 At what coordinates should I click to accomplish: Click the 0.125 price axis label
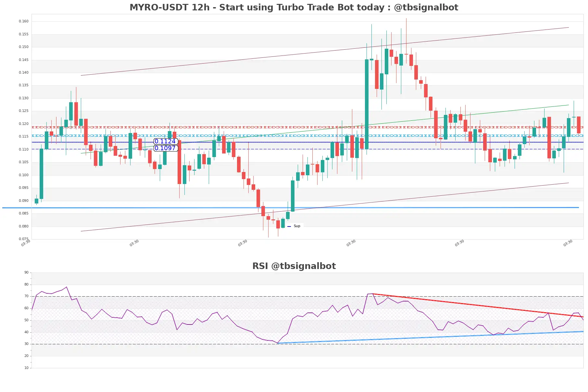point(24,111)
